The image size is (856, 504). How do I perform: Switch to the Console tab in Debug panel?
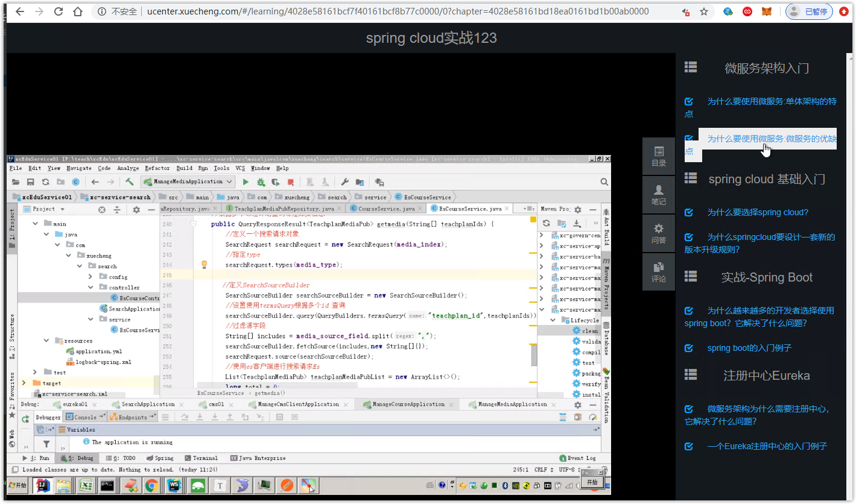(x=86, y=417)
